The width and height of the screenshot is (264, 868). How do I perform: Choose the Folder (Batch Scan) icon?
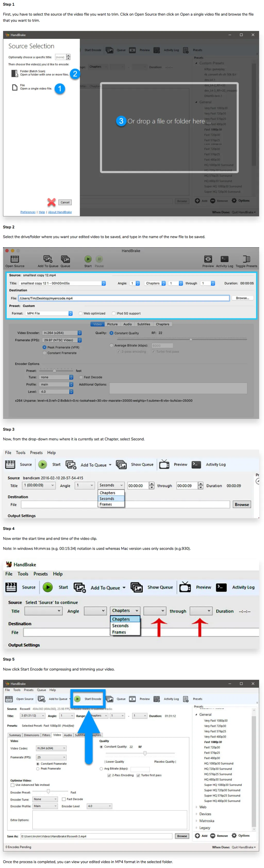pyautogui.click(x=14, y=73)
